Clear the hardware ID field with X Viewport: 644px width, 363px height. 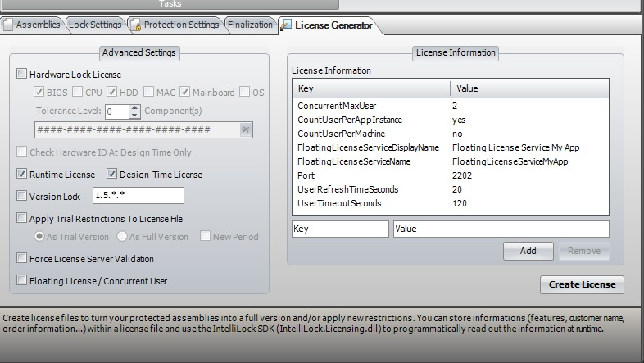click(x=246, y=129)
